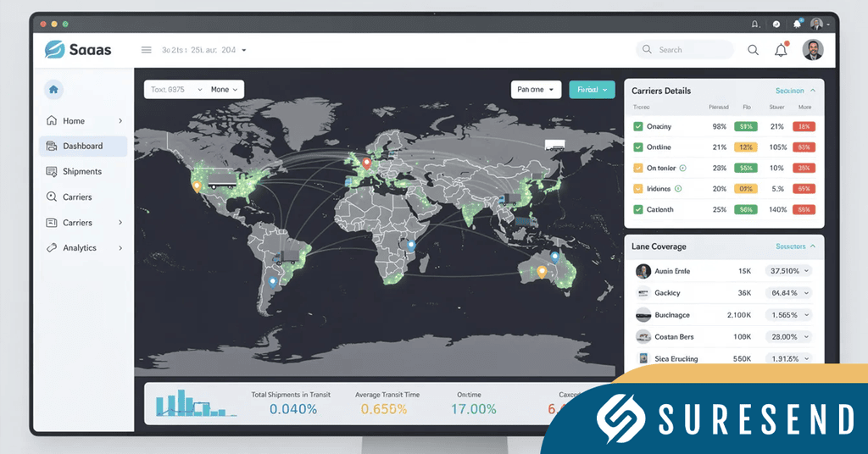
Task: Open the Shipments sidebar item
Action: tap(84, 171)
